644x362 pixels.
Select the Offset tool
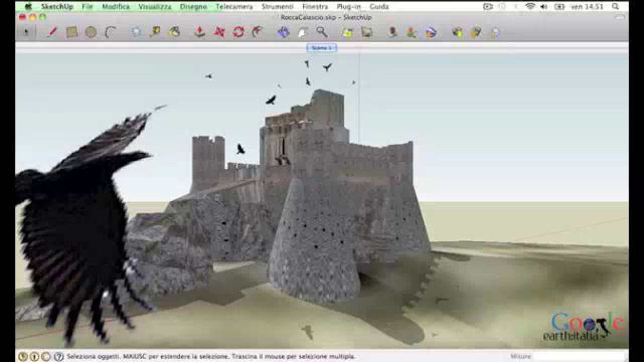257,32
